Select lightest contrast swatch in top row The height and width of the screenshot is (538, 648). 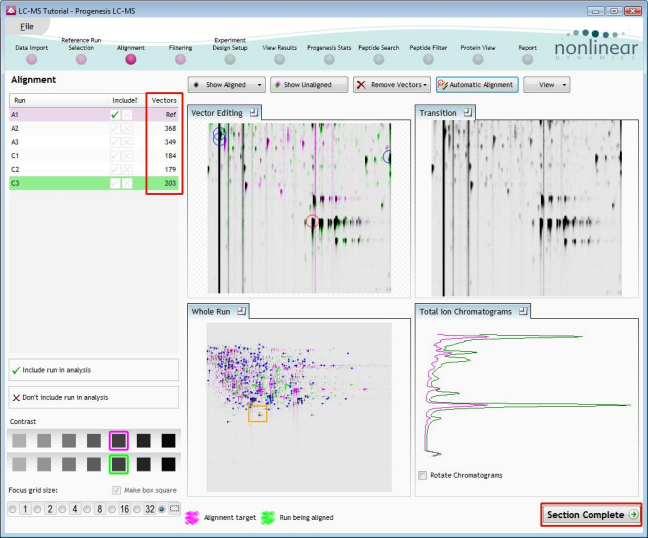(19, 440)
